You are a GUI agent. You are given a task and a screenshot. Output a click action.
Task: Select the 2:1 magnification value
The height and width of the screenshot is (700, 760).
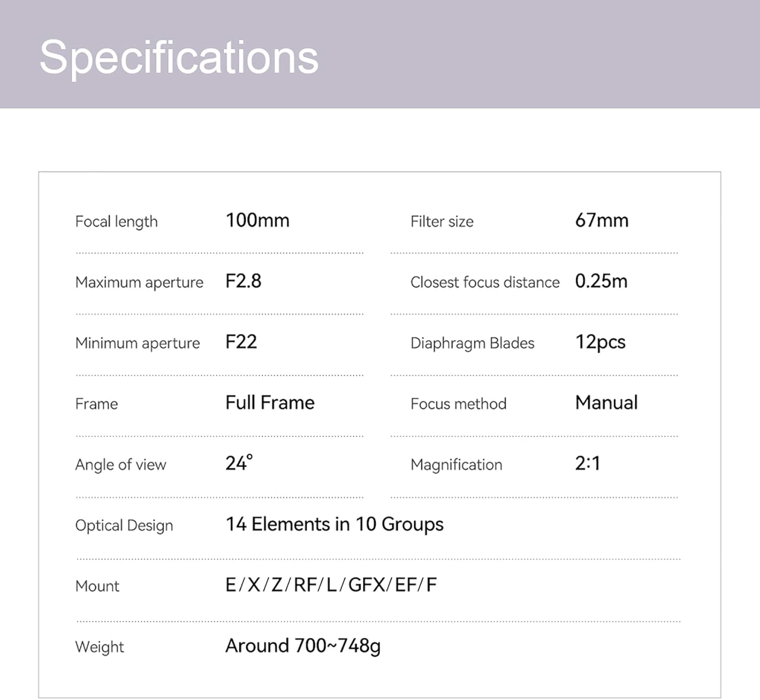point(587,463)
